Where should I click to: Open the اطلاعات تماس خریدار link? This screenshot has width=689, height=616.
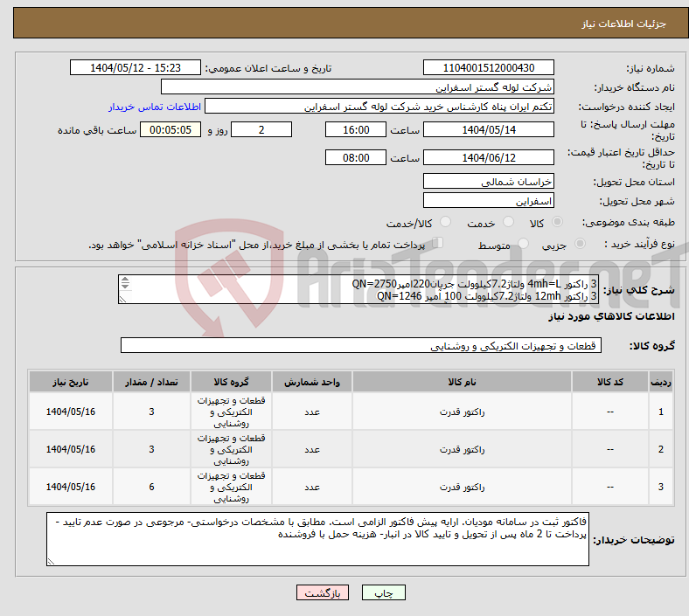click(155, 107)
